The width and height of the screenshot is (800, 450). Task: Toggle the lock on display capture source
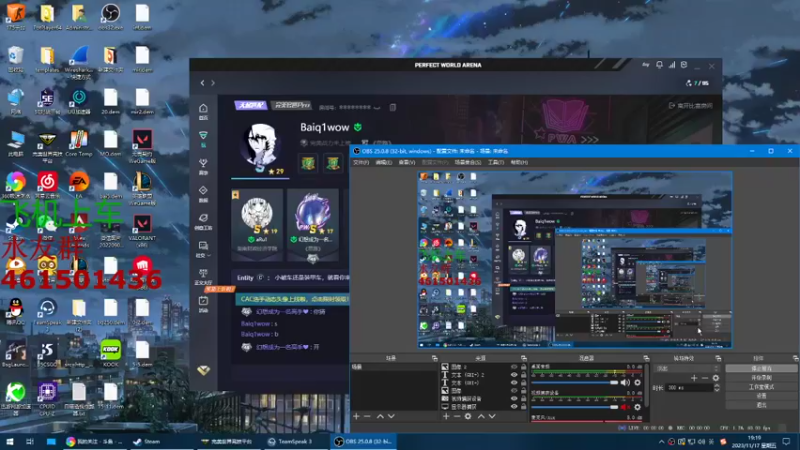pyautogui.click(x=523, y=407)
